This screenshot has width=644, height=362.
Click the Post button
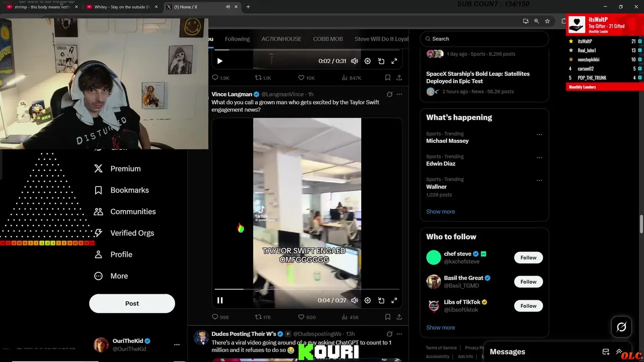(x=132, y=304)
